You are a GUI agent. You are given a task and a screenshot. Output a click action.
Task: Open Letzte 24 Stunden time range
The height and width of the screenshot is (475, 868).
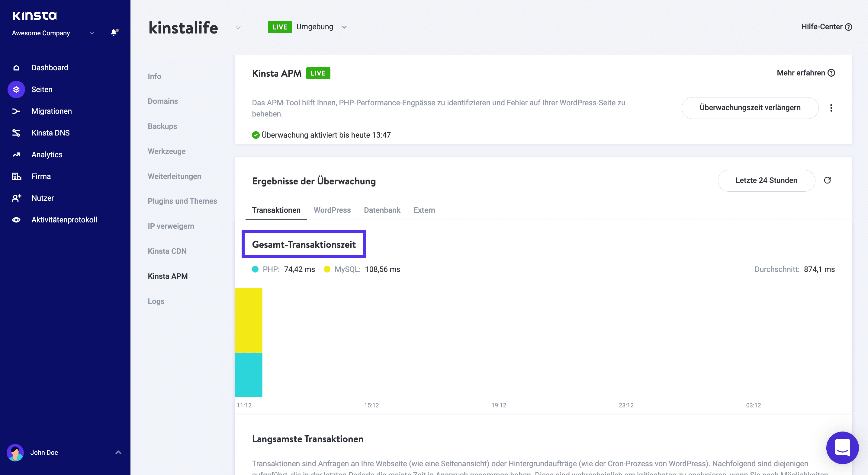tap(766, 180)
